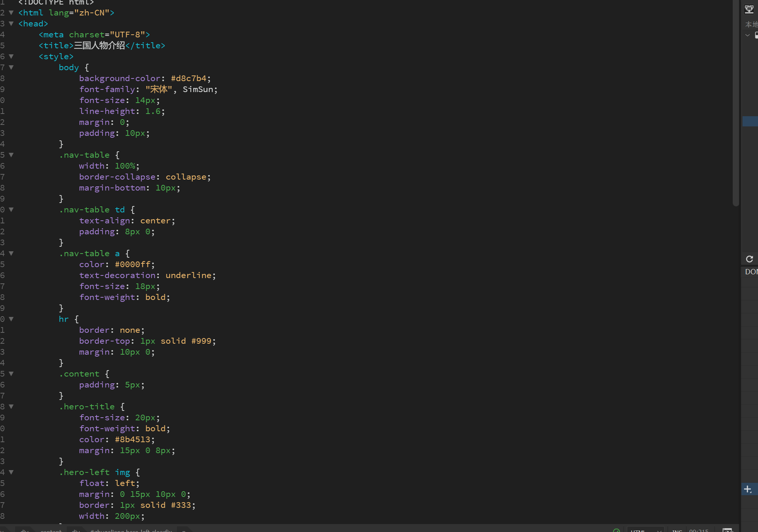758x532 pixels.
Task: Click the green lint check status icon
Action: pyautogui.click(x=617, y=530)
